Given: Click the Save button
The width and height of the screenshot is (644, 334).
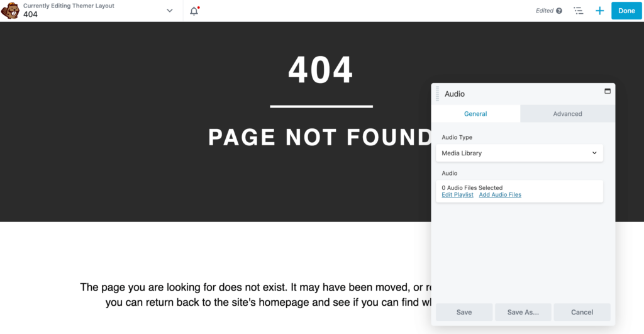Looking at the screenshot, I should [464, 312].
